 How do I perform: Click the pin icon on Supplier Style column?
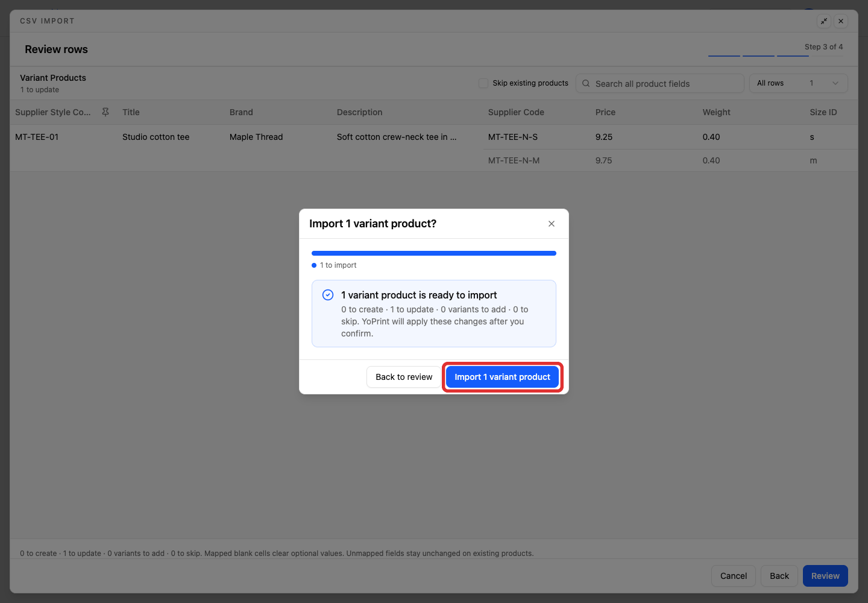pos(105,112)
